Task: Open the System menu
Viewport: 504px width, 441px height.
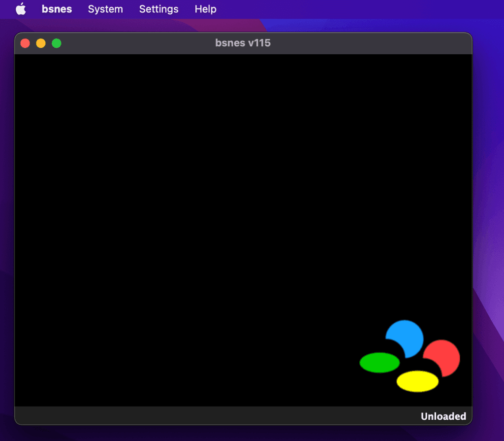Action: point(105,9)
